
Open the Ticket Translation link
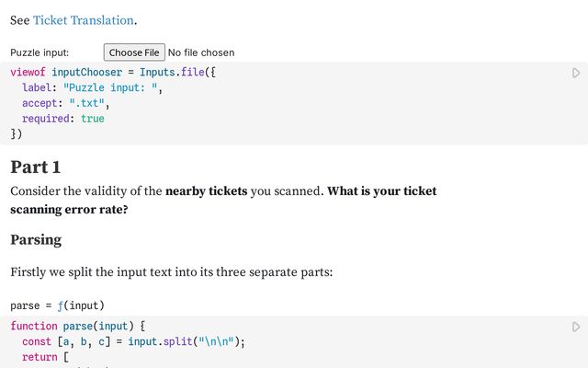coord(84,19)
